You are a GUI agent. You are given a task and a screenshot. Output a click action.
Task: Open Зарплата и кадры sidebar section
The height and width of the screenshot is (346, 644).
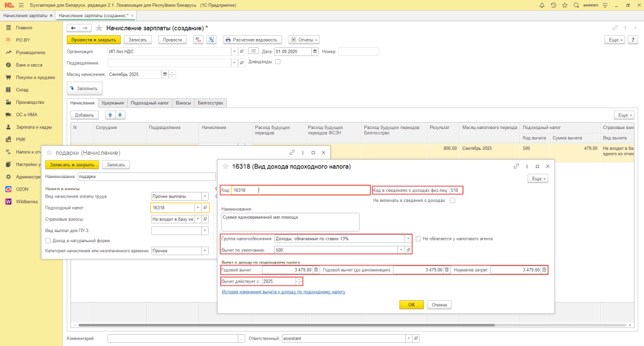tap(34, 127)
